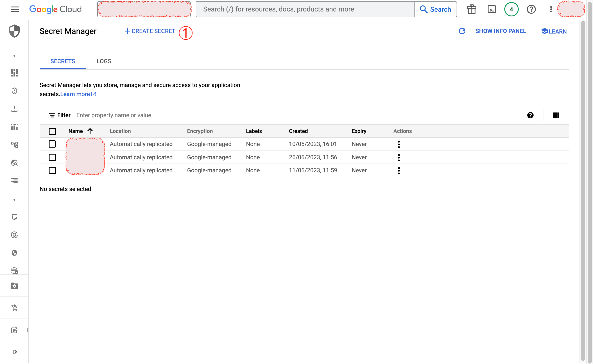The image size is (593, 364).
Task: Sort by Labels column header
Action: 254,131
